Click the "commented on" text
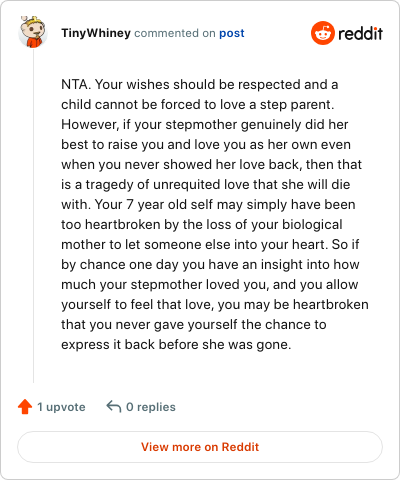The width and height of the screenshot is (400, 480). point(175,33)
